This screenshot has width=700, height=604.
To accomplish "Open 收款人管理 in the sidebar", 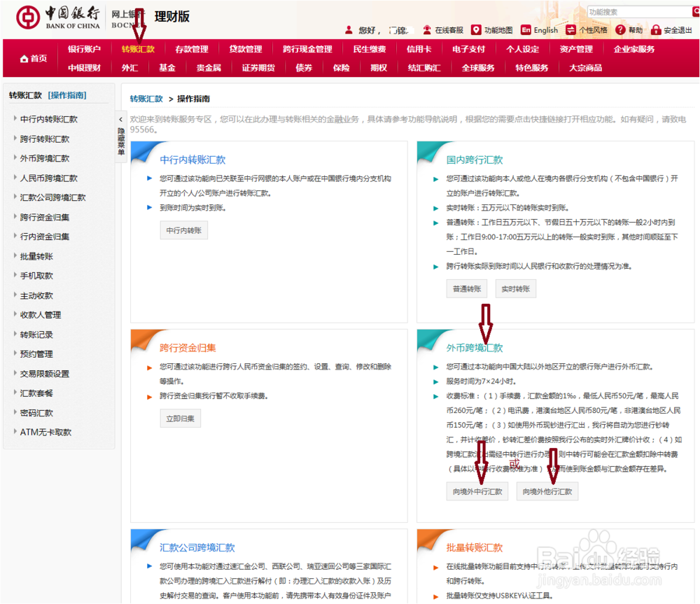I will point(41,315).
